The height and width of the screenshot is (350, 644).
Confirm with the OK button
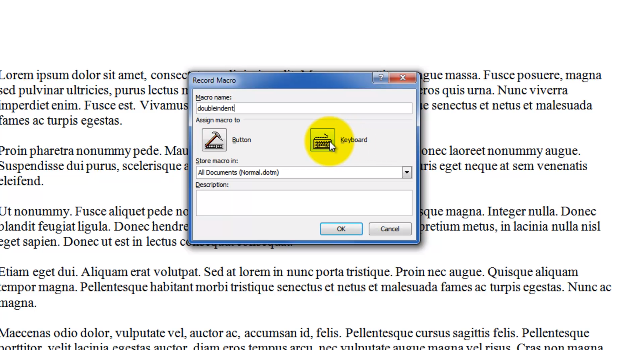[x=341, y=229]
